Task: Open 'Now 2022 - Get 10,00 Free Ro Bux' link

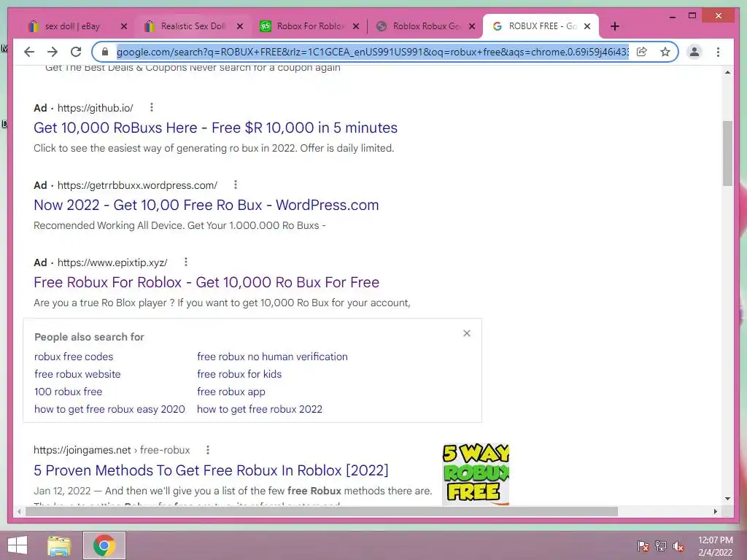Action: (x=206, y=205)
